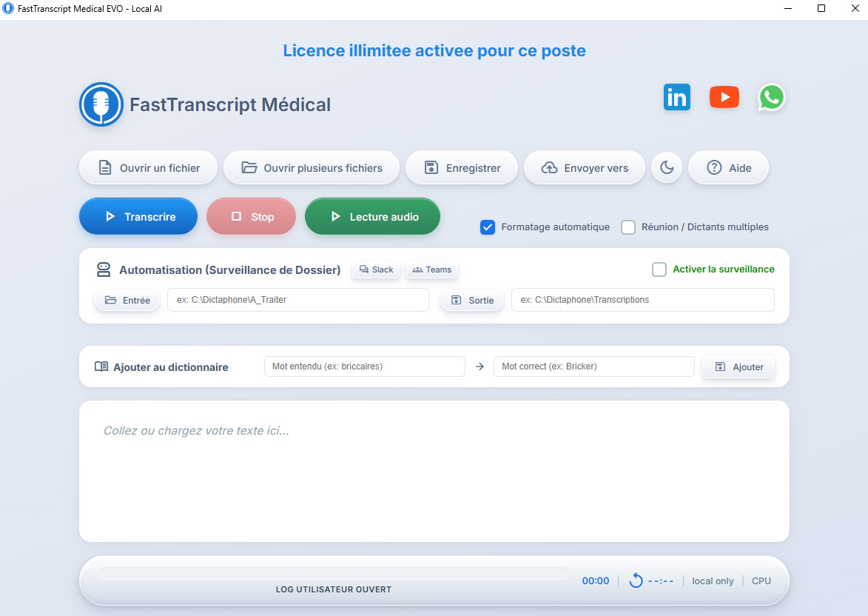The width and height of the screenshot is (868, 616).
Task: Click the Ajouter dictionary button
Action: click(739, 366)
